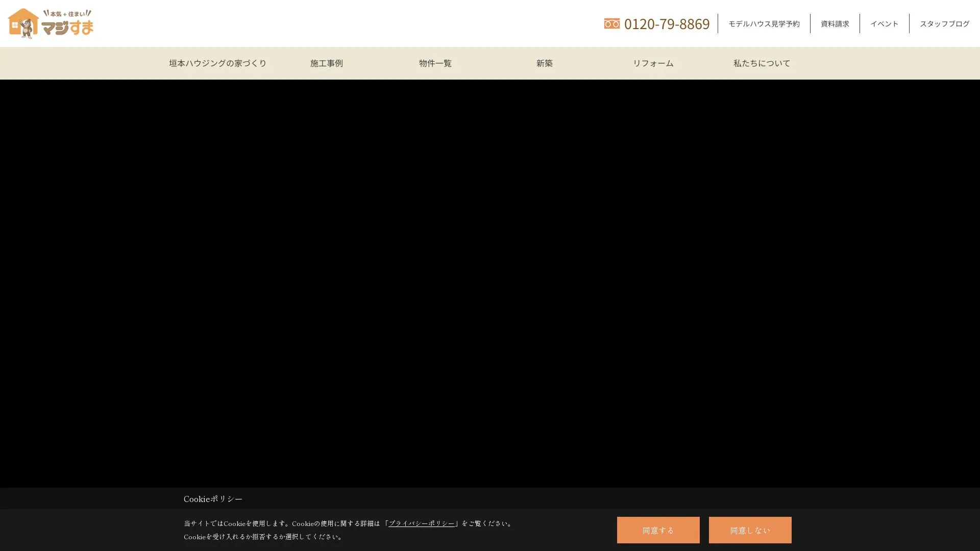The image size is (980, 551).
Task: Open 垣本ハウジングの家づくり menu
Action: point(218,63)
